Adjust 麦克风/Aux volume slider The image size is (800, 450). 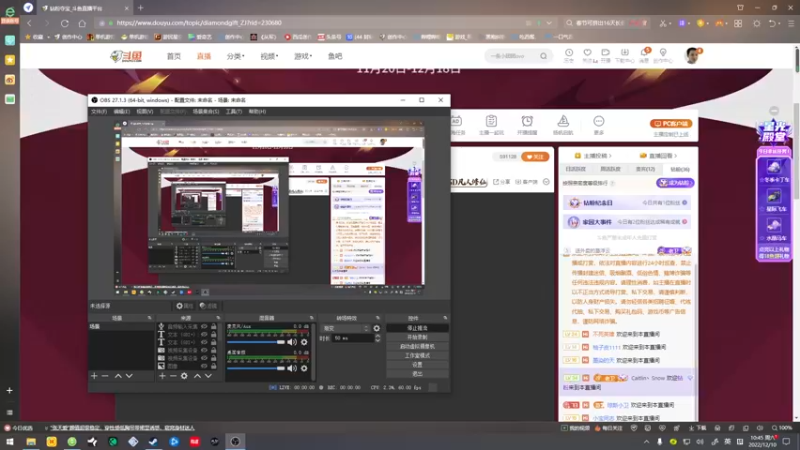pyautogui.click(x=256, y=342)
